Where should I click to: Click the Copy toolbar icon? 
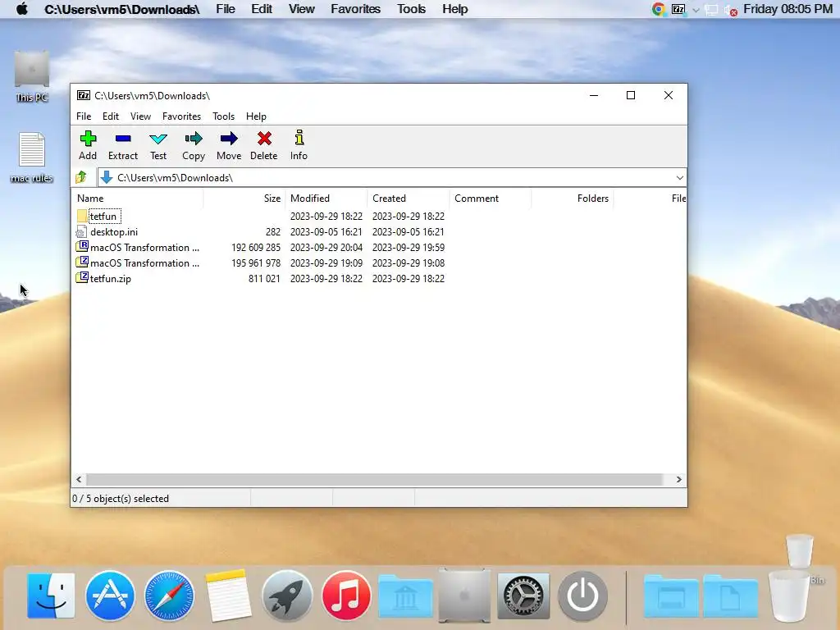[194, 145]
